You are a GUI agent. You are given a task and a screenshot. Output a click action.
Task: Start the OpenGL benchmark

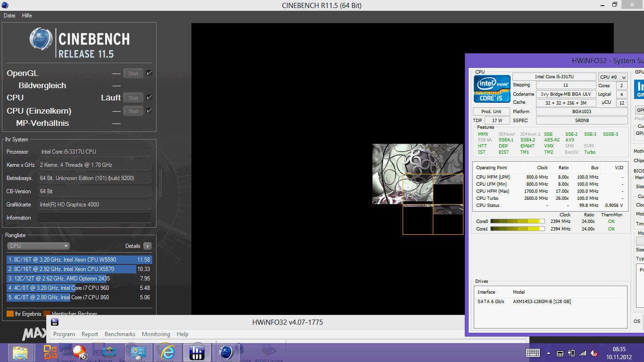[x=133, y=73]
